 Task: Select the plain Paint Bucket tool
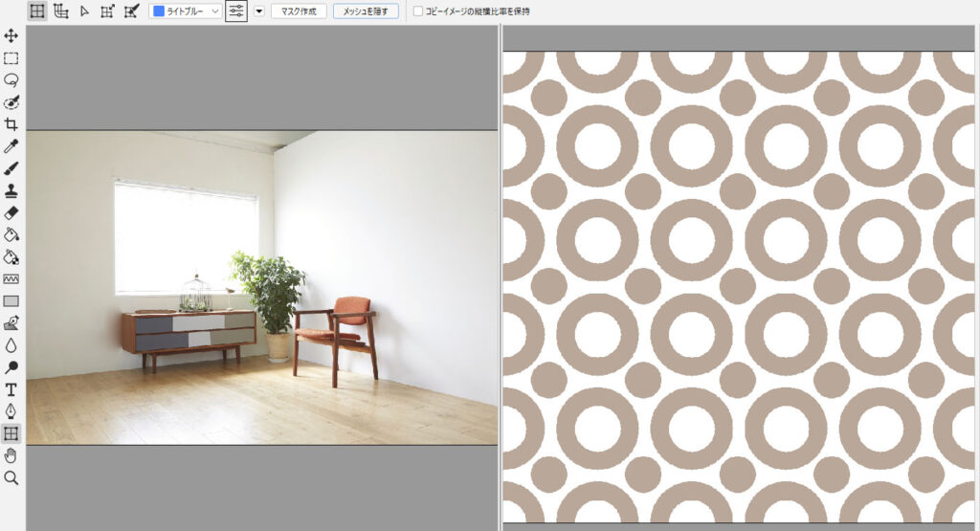click(x=11, y=234)
